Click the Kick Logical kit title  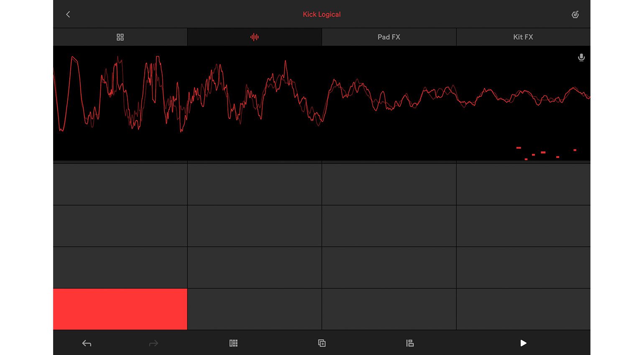click(322, 14)
